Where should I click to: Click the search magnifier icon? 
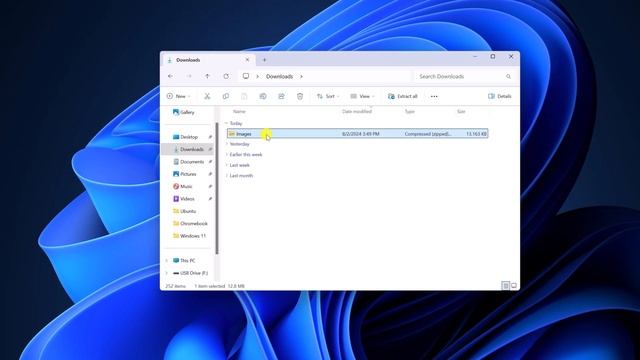(x=508, y=76)
